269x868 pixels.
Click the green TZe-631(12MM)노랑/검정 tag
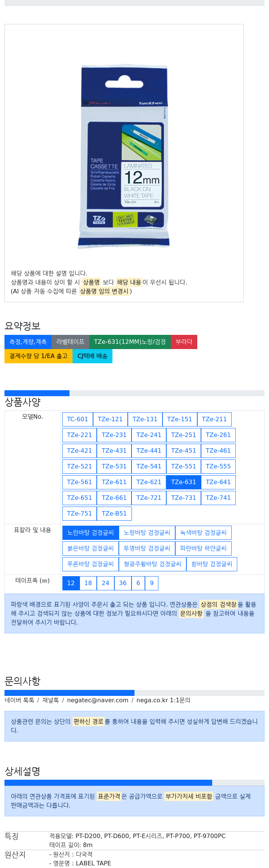(130, 342)
